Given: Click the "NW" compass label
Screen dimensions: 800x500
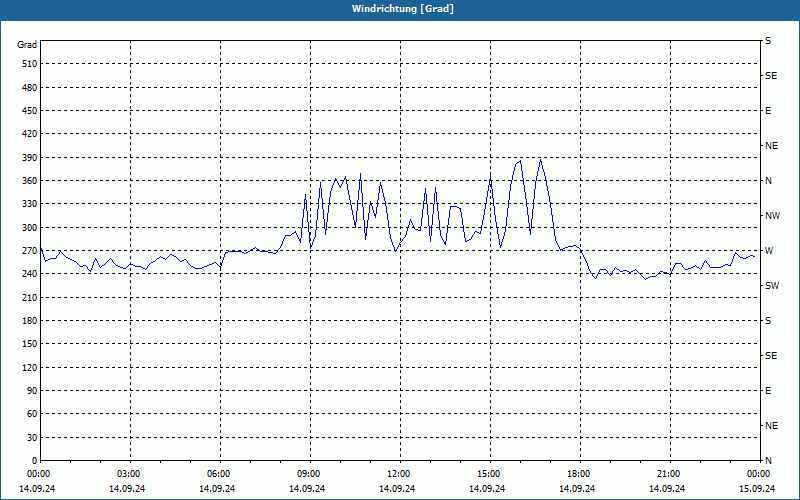Looking at the screenshot, I should (x=772, y=216).
